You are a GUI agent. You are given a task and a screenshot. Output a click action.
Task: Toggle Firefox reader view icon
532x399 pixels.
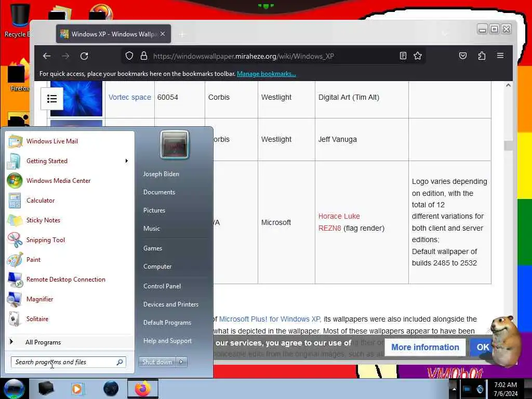[x=403, y=56]
